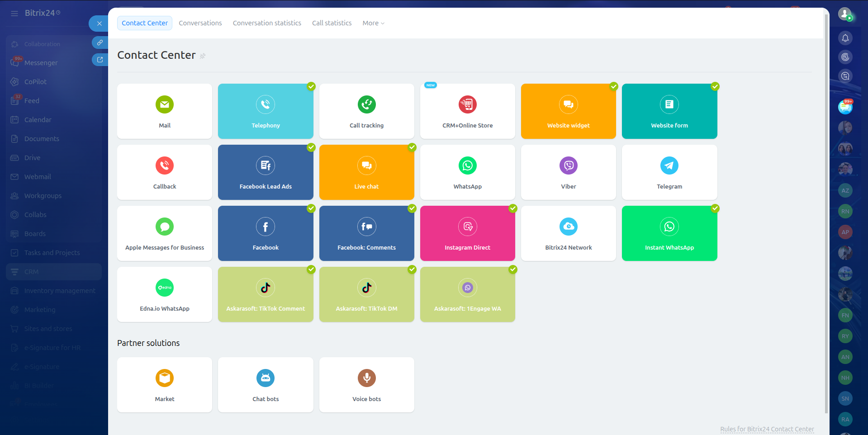Open the Instant WhatsApp tile
The height and width of the screenshot is (435, 868).
coord(669,233)
